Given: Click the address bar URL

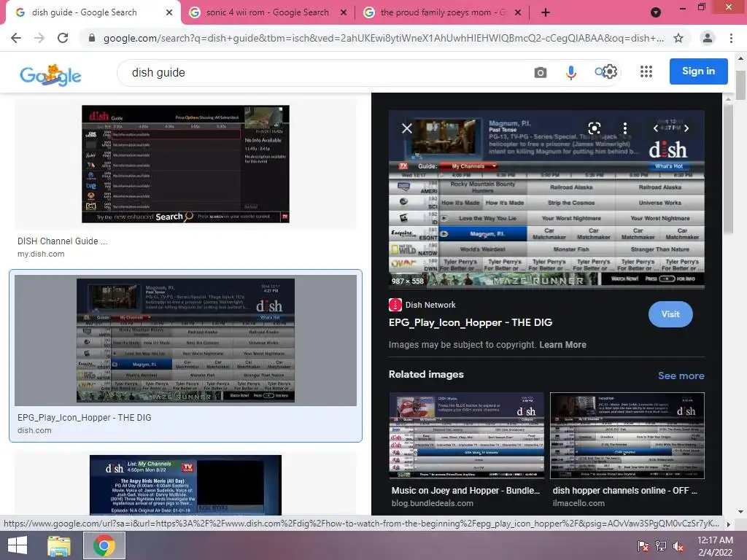Looking at the screenshot, I should (x=383, y=38).
